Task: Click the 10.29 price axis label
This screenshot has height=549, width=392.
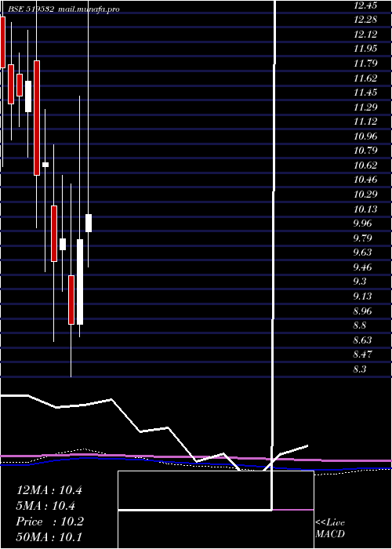Action: [365, 195]
